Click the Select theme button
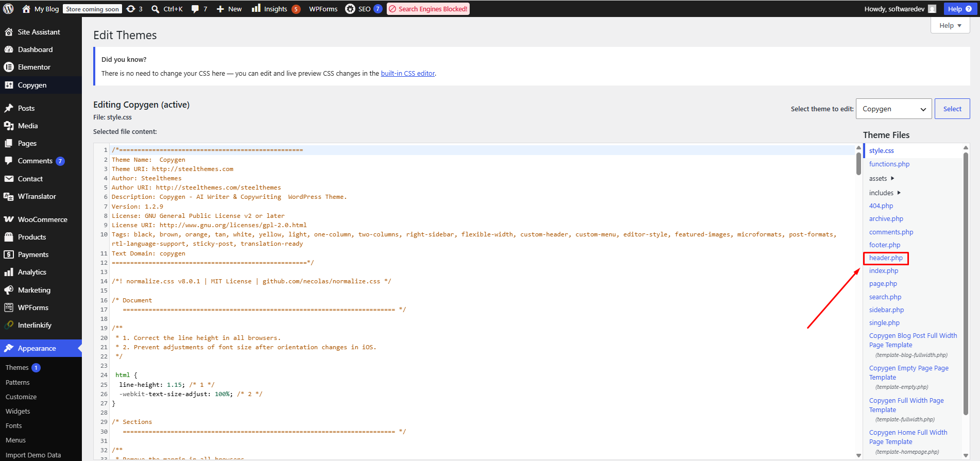The height and width of the screenshot is (461, 980). pos(952,109)
